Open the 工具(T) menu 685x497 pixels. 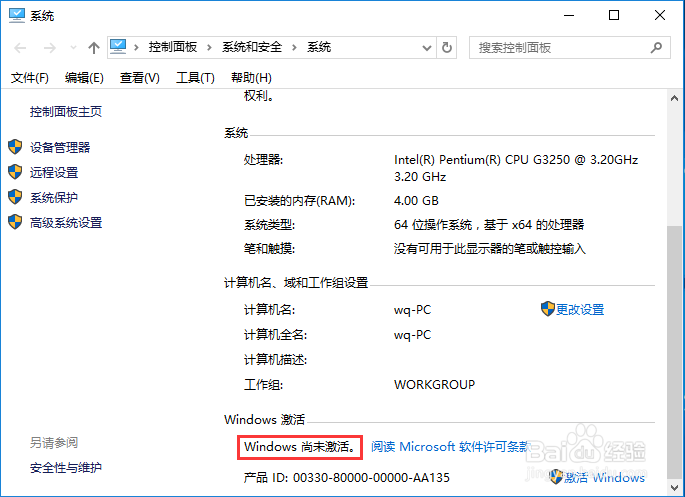[x=195, y=78]
